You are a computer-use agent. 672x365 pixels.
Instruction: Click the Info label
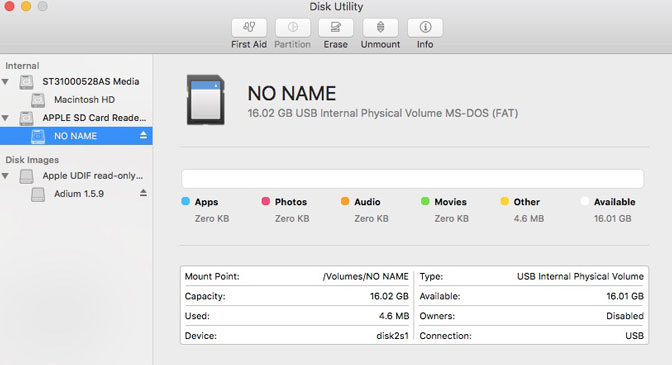[425, 44]
